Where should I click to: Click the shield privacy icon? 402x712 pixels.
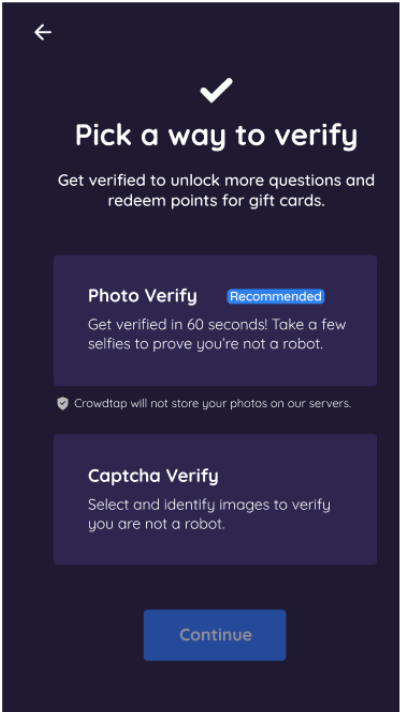[x=63, y=403]
